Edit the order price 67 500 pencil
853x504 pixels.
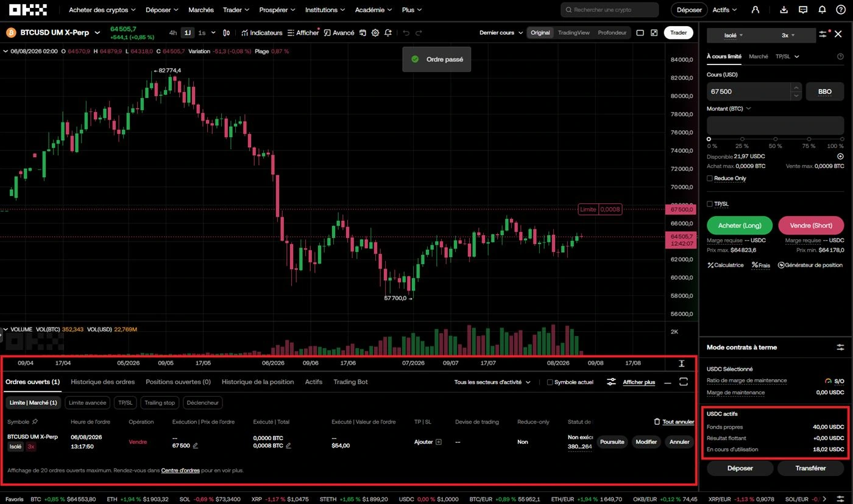[196, 446]
